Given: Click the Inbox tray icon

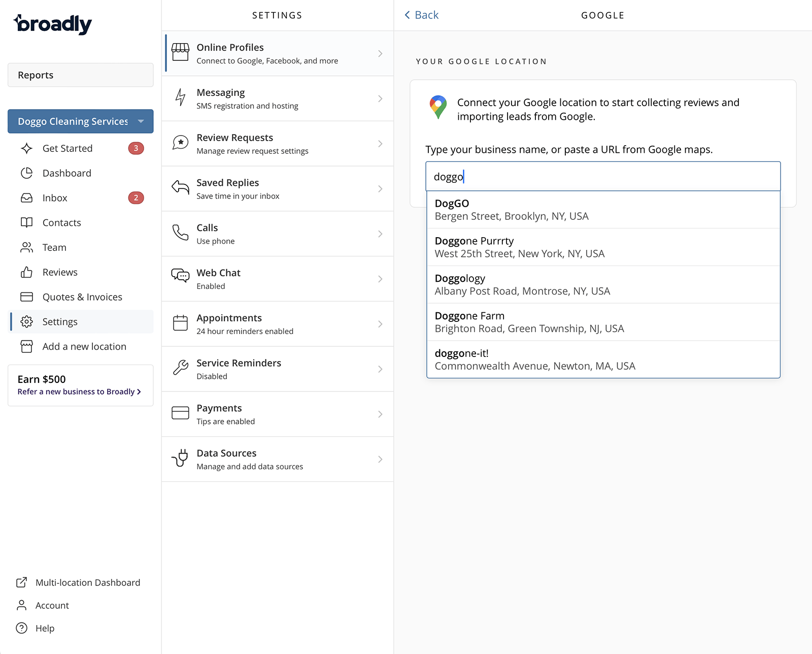Looking at the screenshot, I should tap(27, 198).
